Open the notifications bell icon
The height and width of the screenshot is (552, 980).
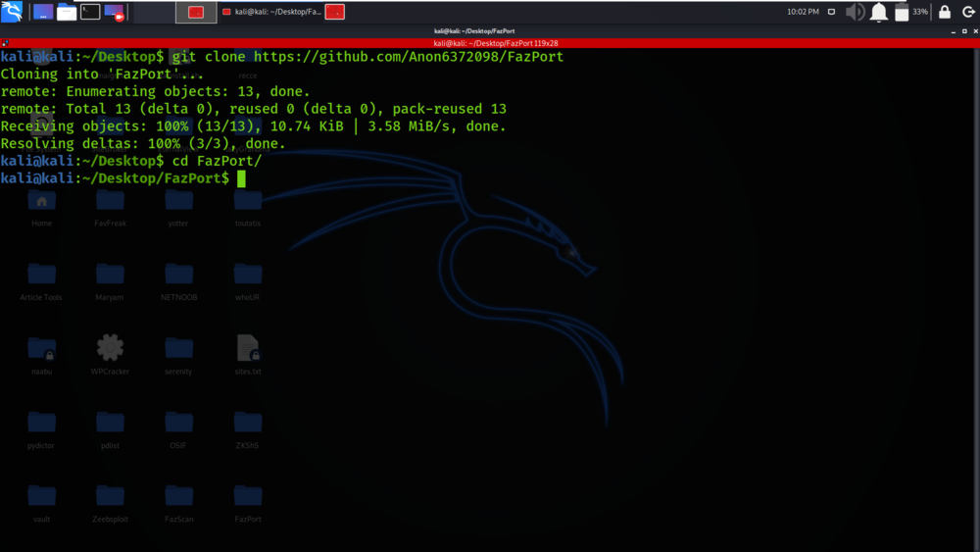879,12
